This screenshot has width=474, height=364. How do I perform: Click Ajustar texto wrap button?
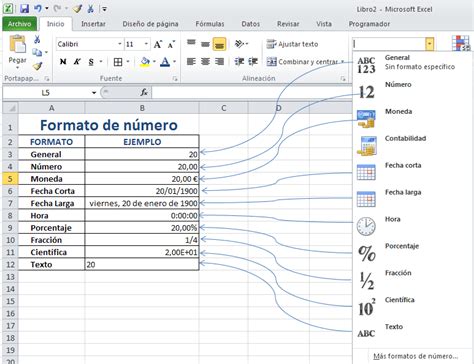coord(292,44)
